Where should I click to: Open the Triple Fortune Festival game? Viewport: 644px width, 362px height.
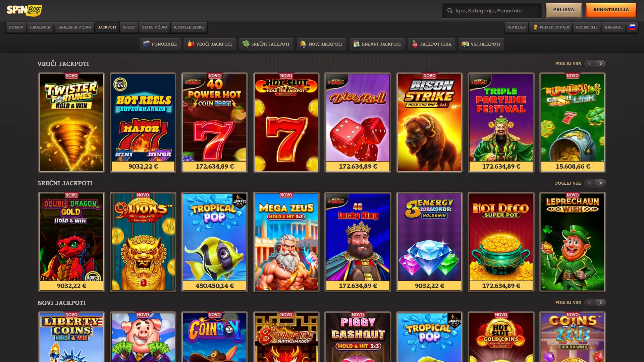pos(501,123)
